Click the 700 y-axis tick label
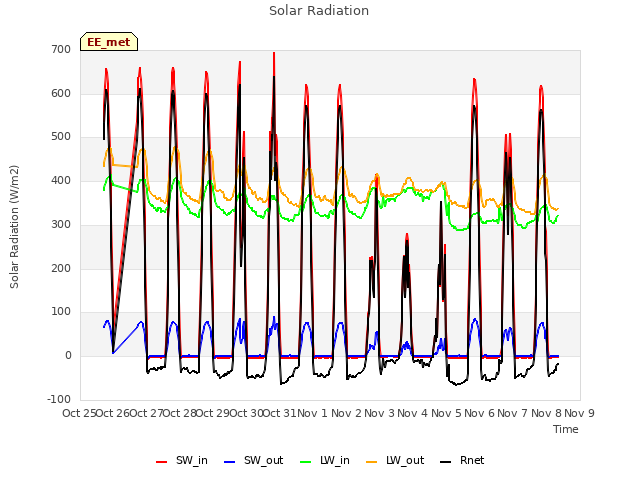 click(61, 49)
